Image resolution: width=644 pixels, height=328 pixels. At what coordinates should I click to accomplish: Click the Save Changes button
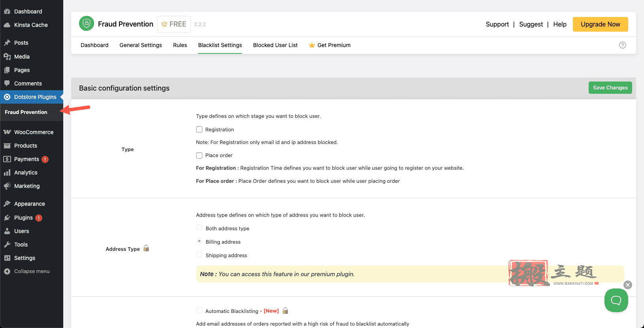click(610, 87)
